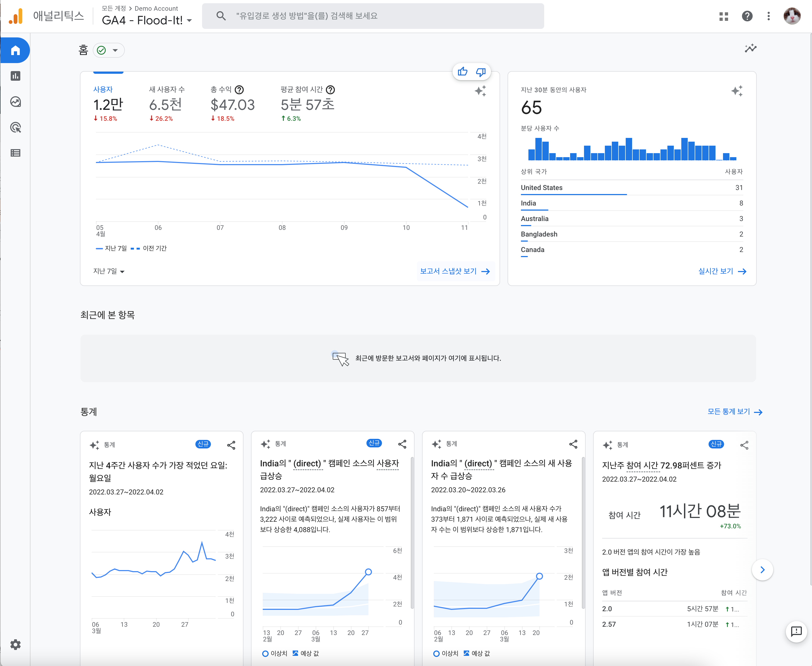Open GA4 - Flood-It! property dropdown

(x=146, y=20)
